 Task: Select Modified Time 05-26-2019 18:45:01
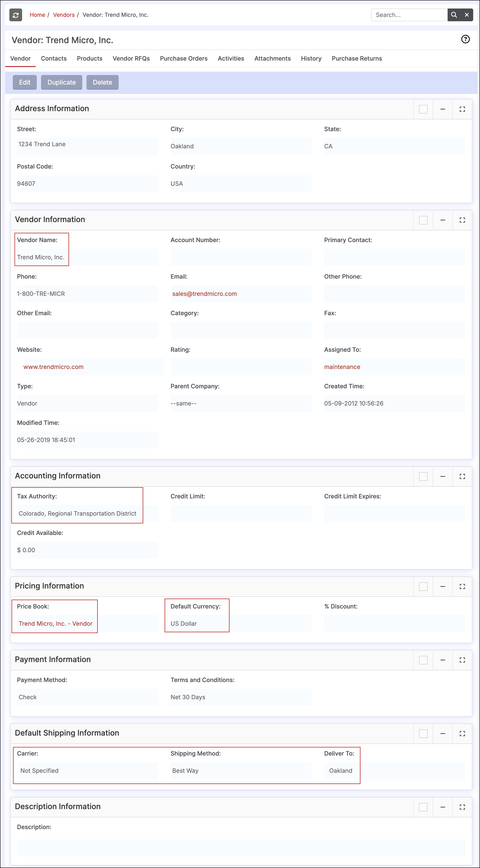[x=46, y=440]
